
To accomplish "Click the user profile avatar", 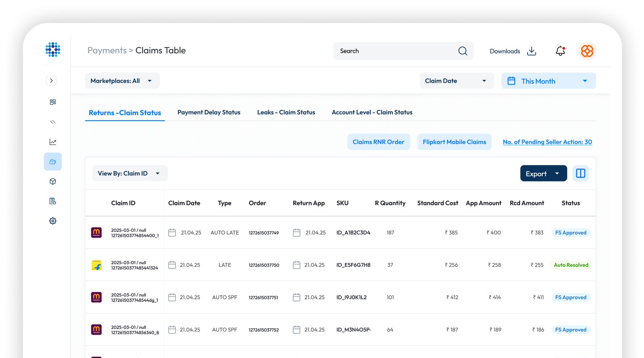I will pos(587,51).
